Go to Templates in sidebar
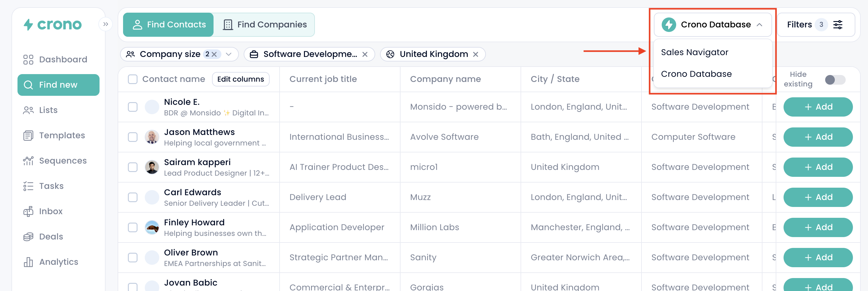The height and width of the screenshot is (291, 868). tap(59, 135)
